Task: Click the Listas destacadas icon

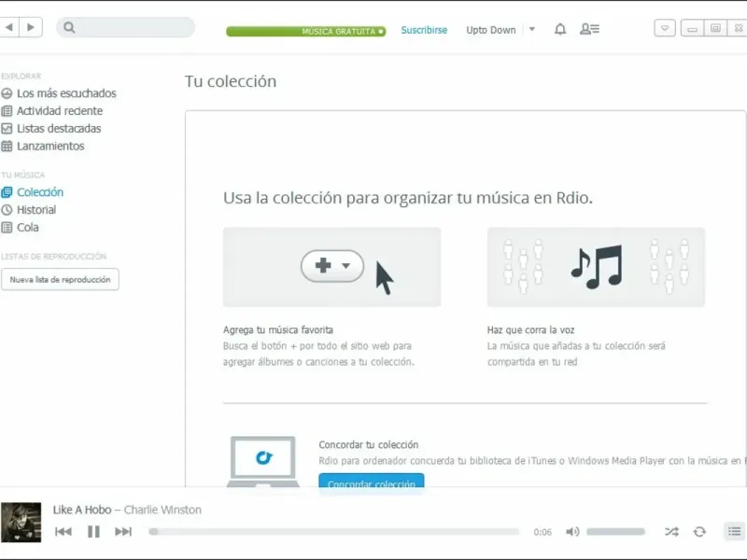Action: (7, 129)
